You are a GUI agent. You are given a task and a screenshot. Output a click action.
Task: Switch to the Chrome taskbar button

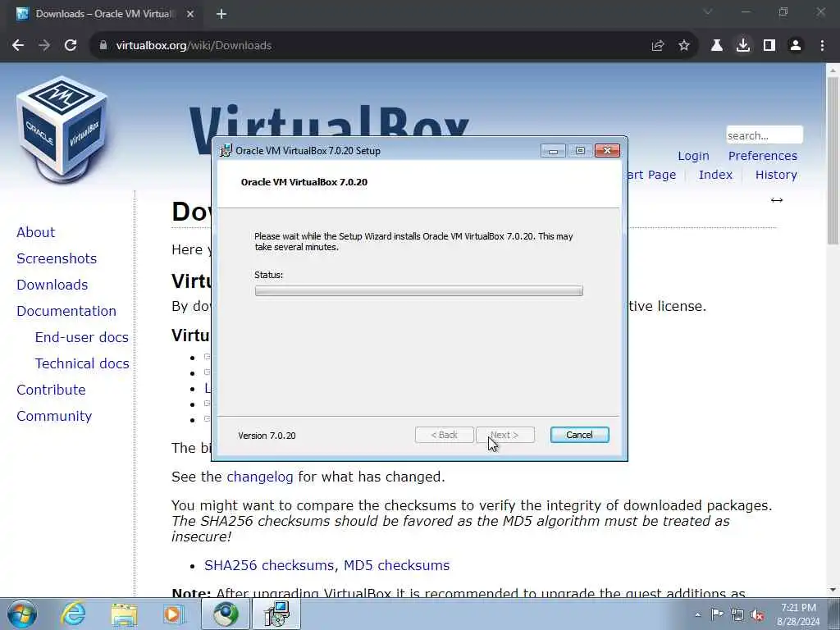tap(225, 614)
